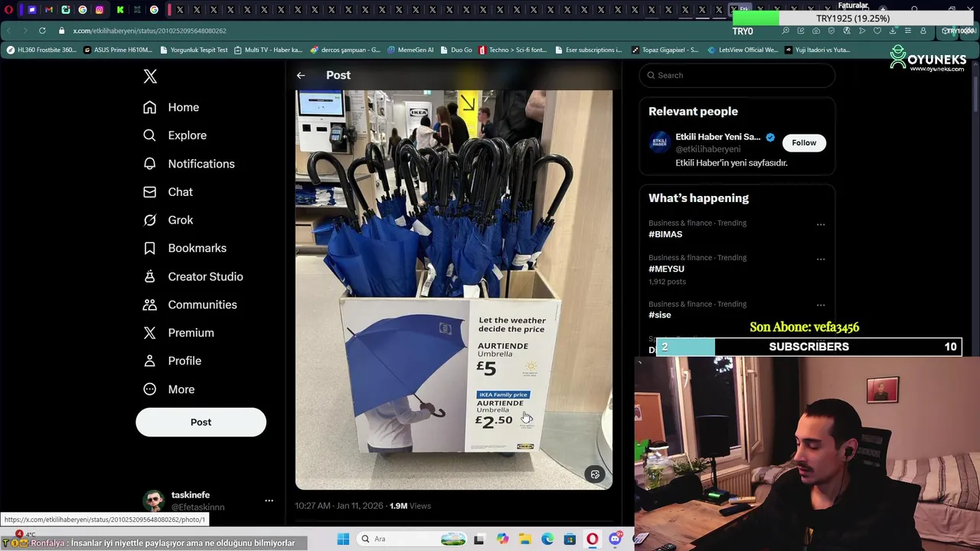Viewport: 980px width, 551px height.
Task: Launch Copilot from the taskbar
Action: coord(502,540)
